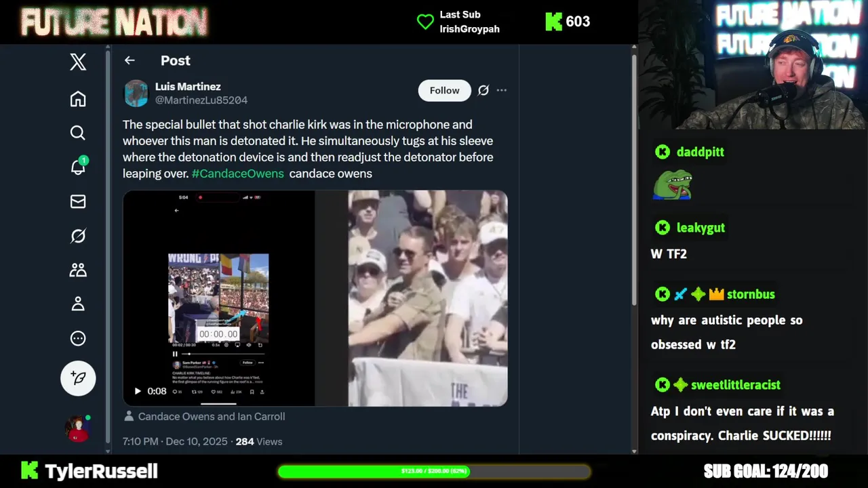Open Luis Martinez profile avatar

click(x=136, y=94)
